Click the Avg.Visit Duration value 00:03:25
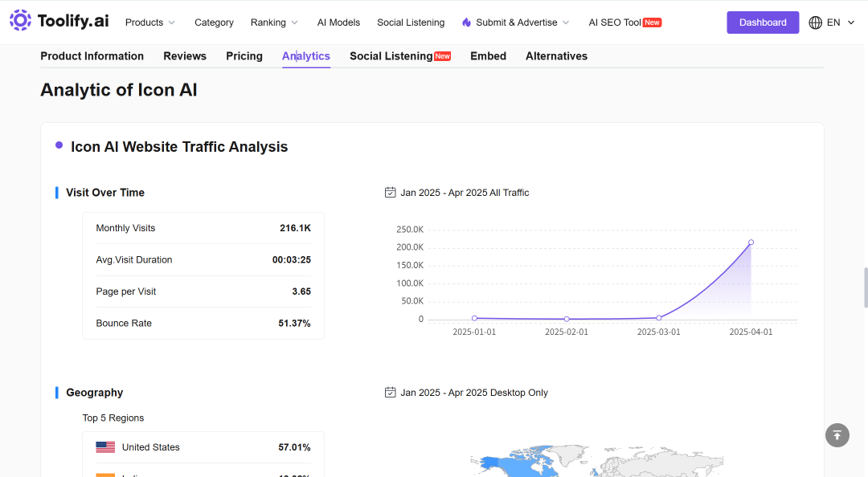868x477 pixels. (x=292, y=259)
